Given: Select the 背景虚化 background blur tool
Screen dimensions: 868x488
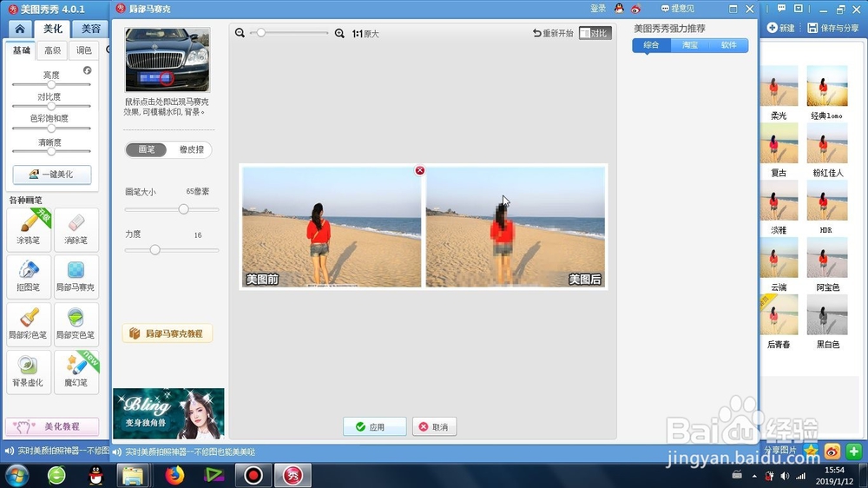Looking at the screenshot, I should 29,372.
